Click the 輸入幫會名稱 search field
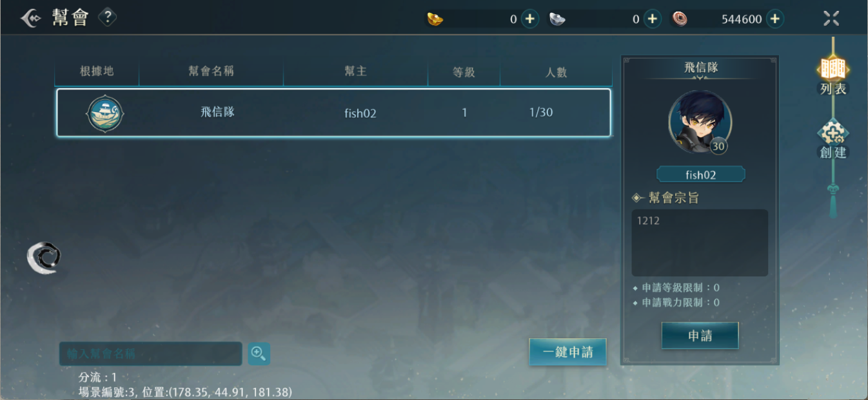Image resolution: width=868 pixels, height=400 pixels. [x=151, y=354]
